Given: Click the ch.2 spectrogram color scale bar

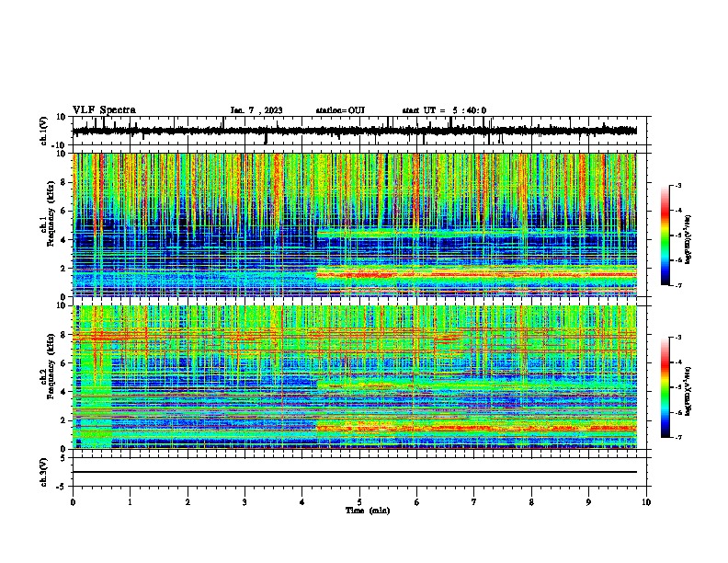Looking at the screenshot, I should coord(665,387).
